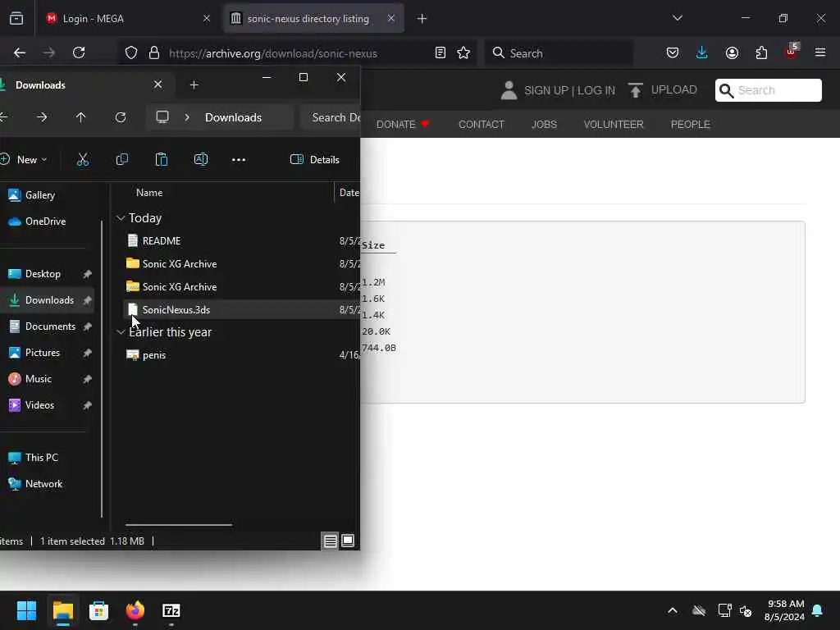
Task: Toggle reader view in Firefox
Action: click(x=441, y=52)
